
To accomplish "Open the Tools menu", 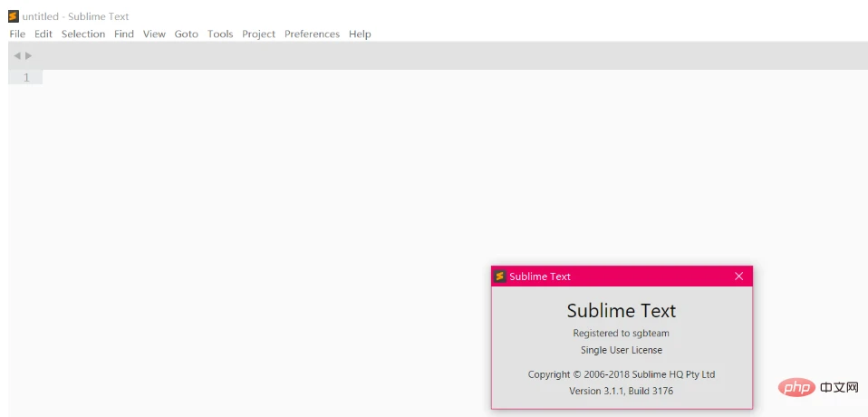I will (x=220, y=34).
